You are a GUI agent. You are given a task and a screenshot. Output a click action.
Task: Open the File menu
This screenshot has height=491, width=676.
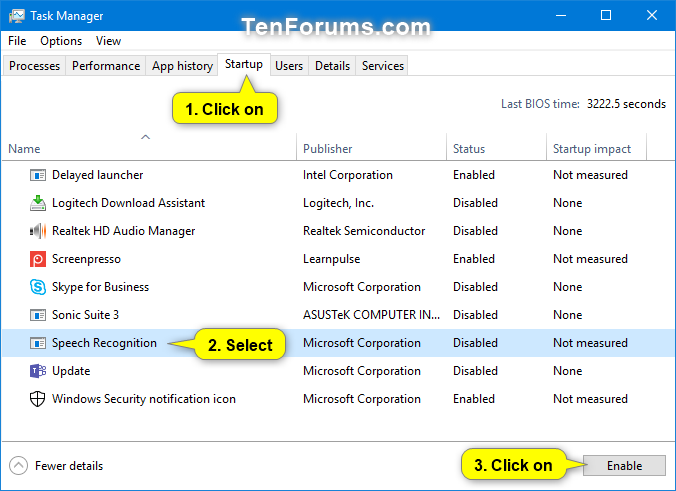tap(17, 41)
